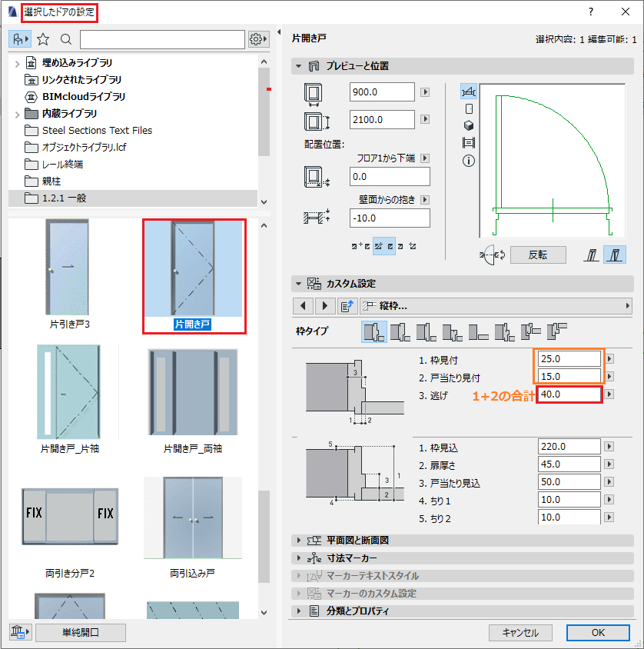Select the first 枠タイプ frame icon
644x649 pixels.
coord(374,332)
